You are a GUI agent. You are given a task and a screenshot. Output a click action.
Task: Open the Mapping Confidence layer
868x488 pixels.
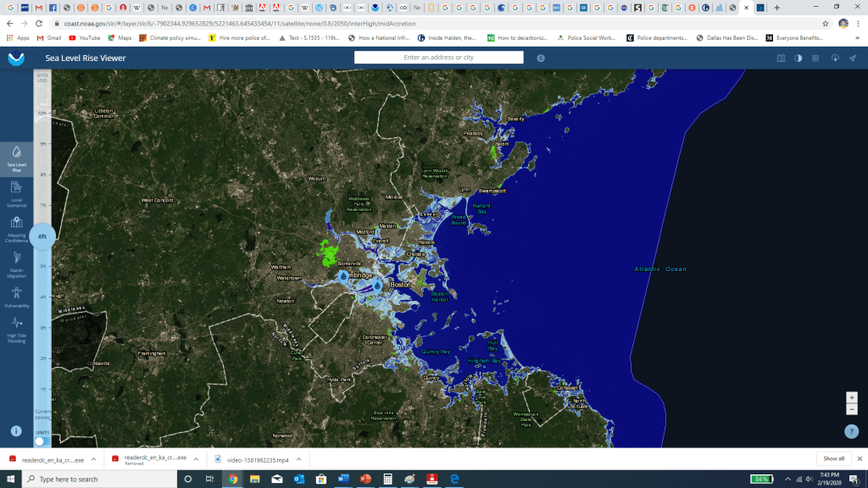coord(16,228)
